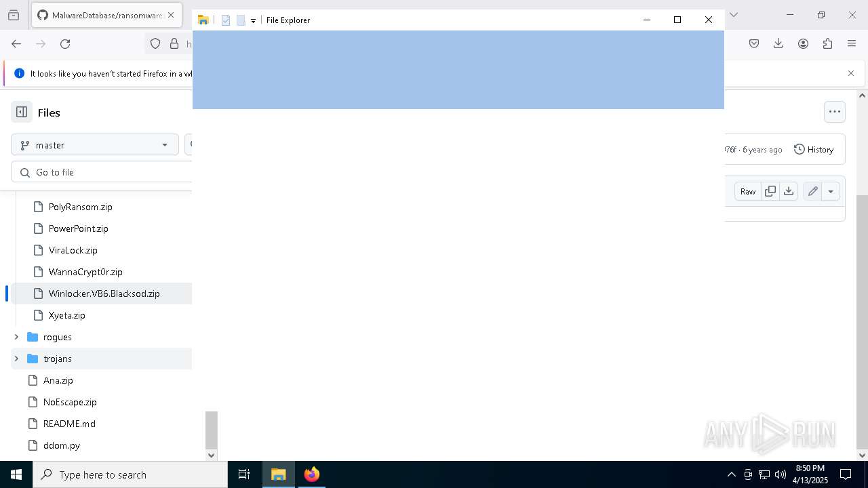Open Firefox application hamburger menu
Screen dimensions: 868x488
[852, 43]
